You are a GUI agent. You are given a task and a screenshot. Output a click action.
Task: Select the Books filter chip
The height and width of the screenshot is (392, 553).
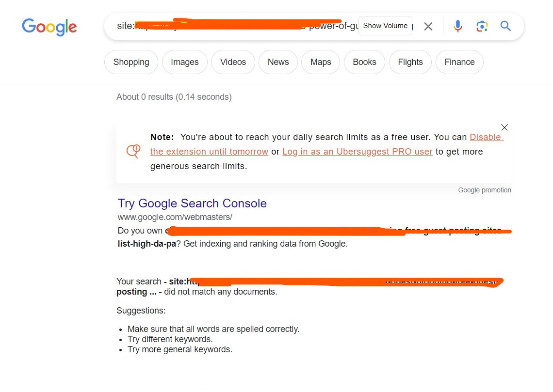coord(364,62)
